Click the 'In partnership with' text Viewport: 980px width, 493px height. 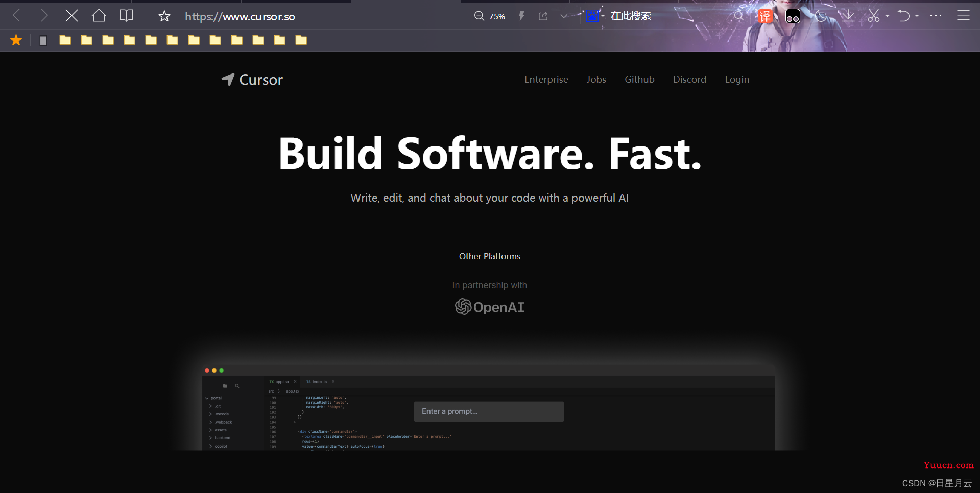click(x=490, y=285)
